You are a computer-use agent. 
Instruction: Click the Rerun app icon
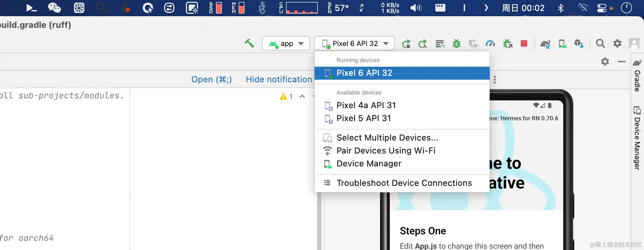406,44
